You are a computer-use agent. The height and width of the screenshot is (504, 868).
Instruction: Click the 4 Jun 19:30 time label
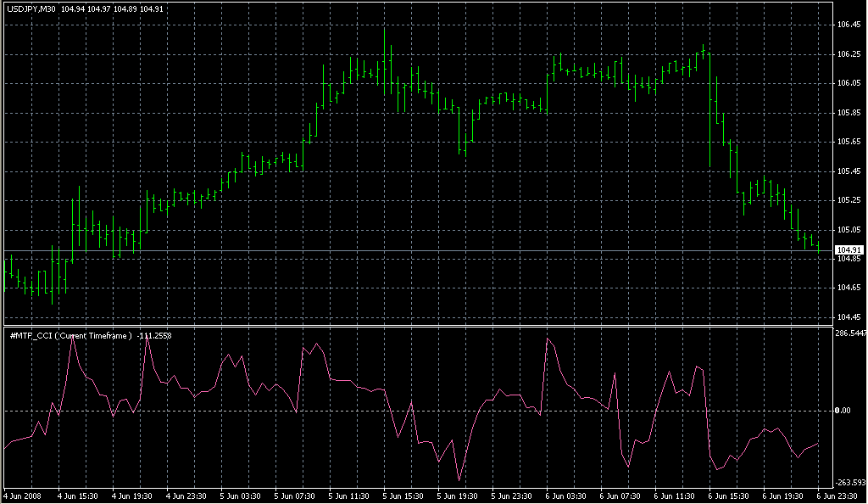[131, 496]
